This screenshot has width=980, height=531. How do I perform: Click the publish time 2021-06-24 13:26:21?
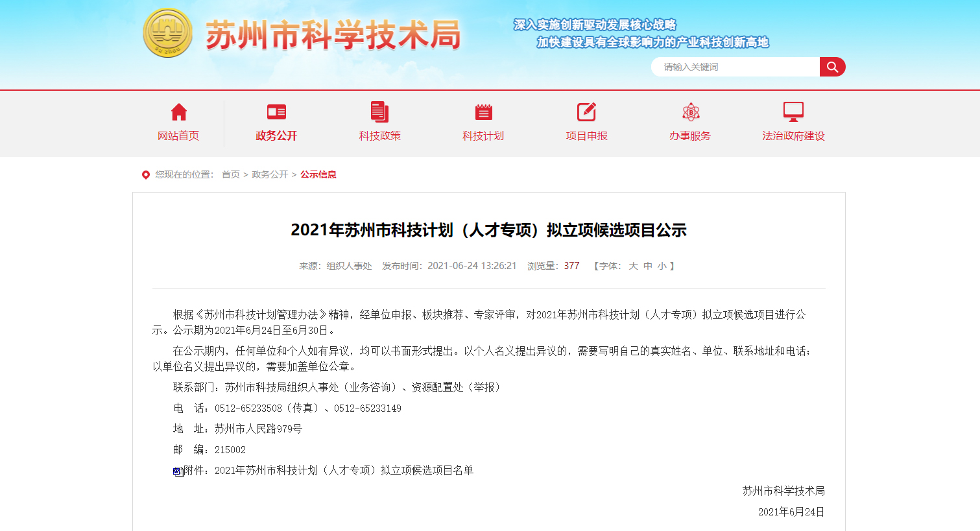[472, 266]
